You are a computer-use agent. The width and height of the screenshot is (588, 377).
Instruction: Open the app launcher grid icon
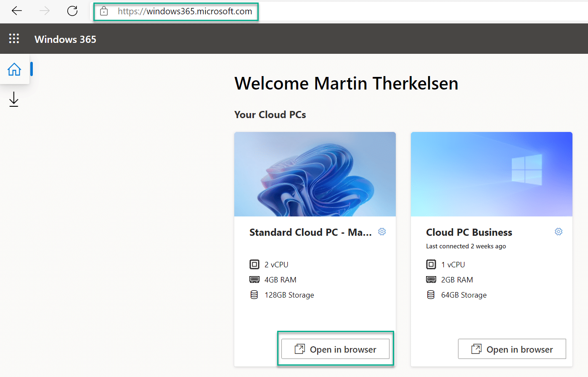click(x=14, y=39)
